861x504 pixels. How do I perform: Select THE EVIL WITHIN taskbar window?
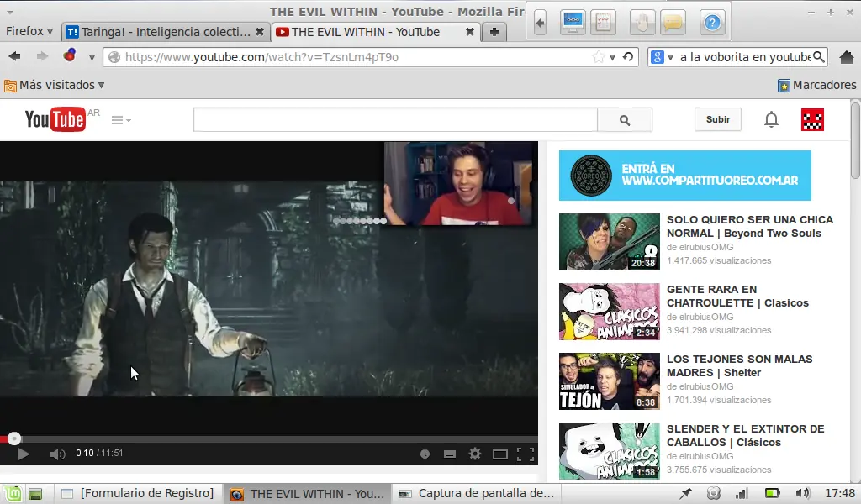(x=308, y=494)
